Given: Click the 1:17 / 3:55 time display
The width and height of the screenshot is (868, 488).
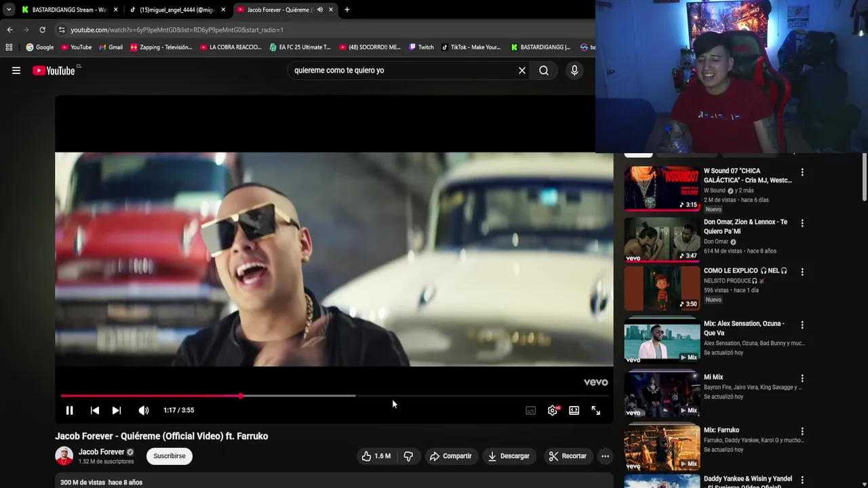Looking at the screenshot, I should click(x=179, y=410).
